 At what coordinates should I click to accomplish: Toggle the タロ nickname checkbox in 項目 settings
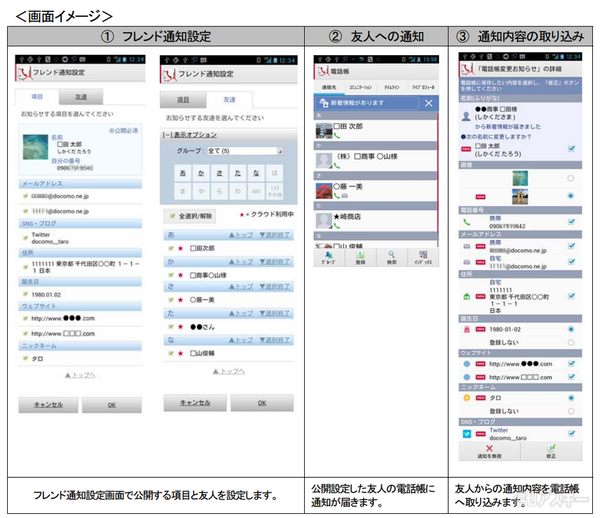(x=25, y=358)
